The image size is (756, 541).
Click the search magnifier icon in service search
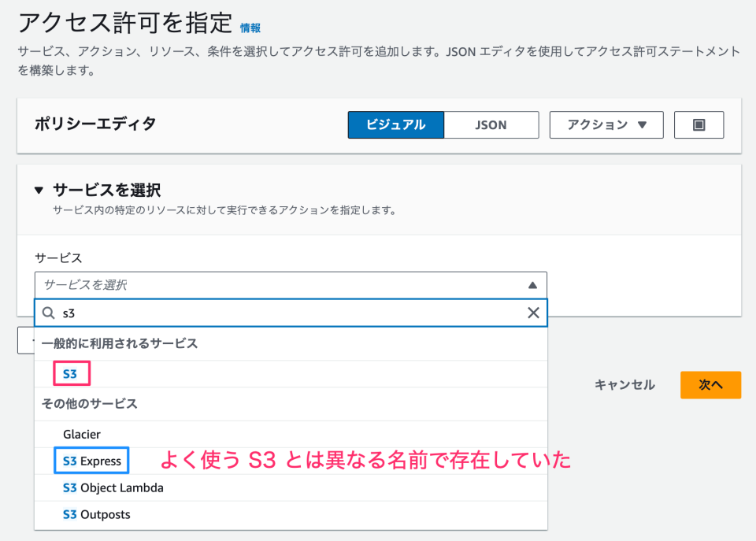coord(49,313)
